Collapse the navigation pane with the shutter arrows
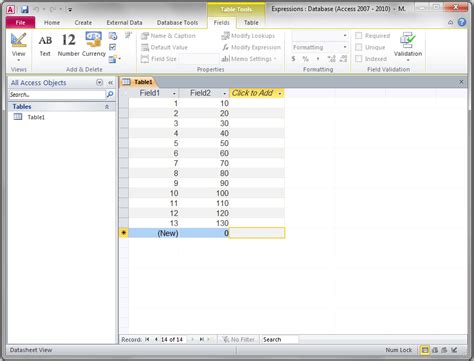This screenshot has width=474, height=361. pos(111,83)
